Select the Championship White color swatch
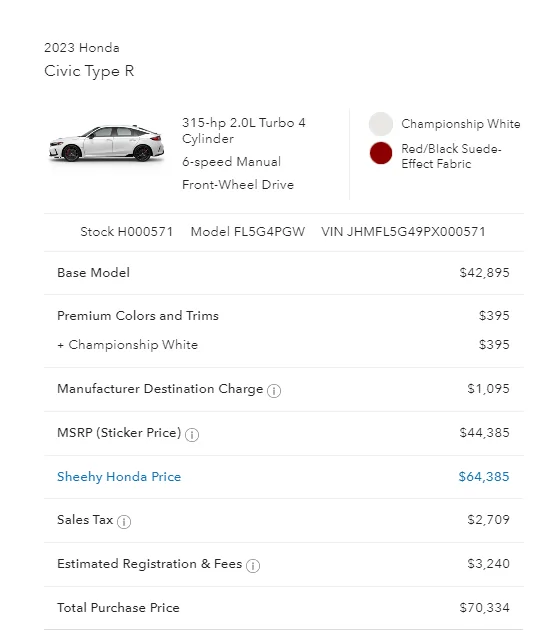This screenshot has height=630, width=546. pos(380,124)
